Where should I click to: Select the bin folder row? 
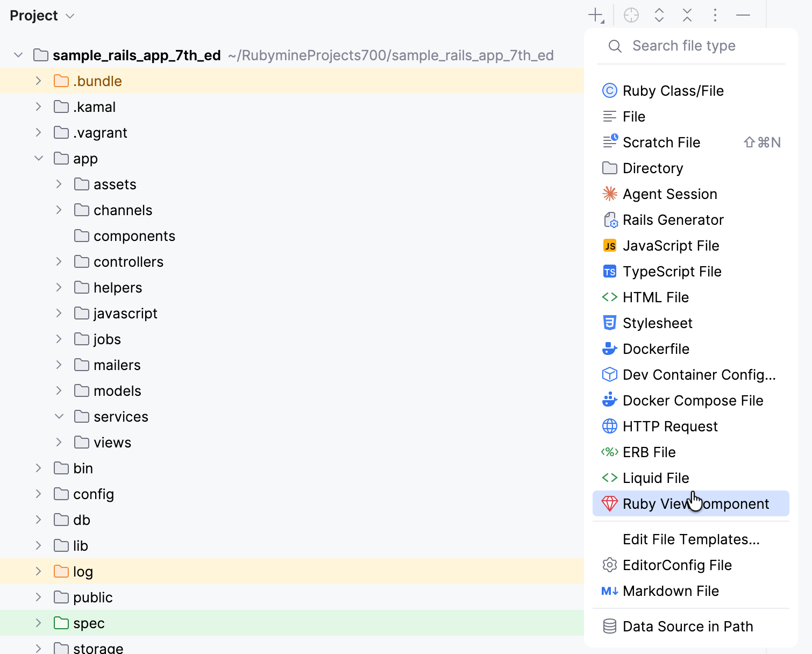coord(292,468)
